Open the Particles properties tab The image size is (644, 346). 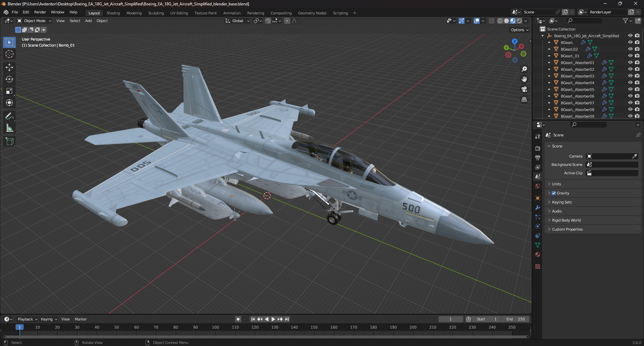pyautogui.click(x=538, y=217)
